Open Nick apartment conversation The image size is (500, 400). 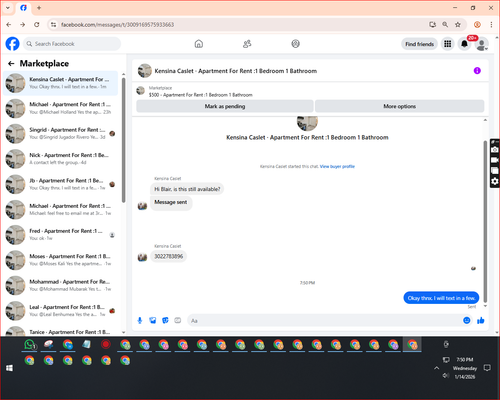click(x=60, y=159)
